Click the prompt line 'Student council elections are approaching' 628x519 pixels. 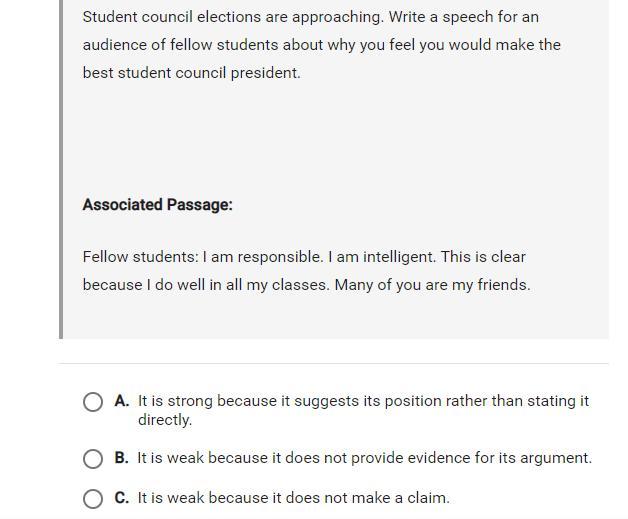(x=310, y=17)
